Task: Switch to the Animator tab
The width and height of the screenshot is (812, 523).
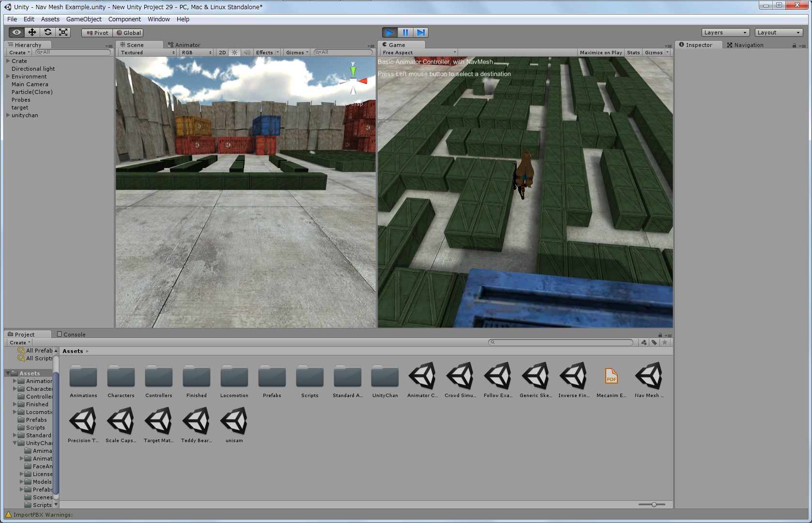Action: [x=184, y=45]
